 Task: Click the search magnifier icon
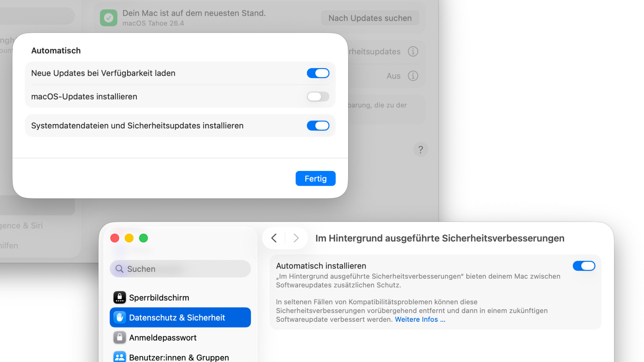coord(119,269)
